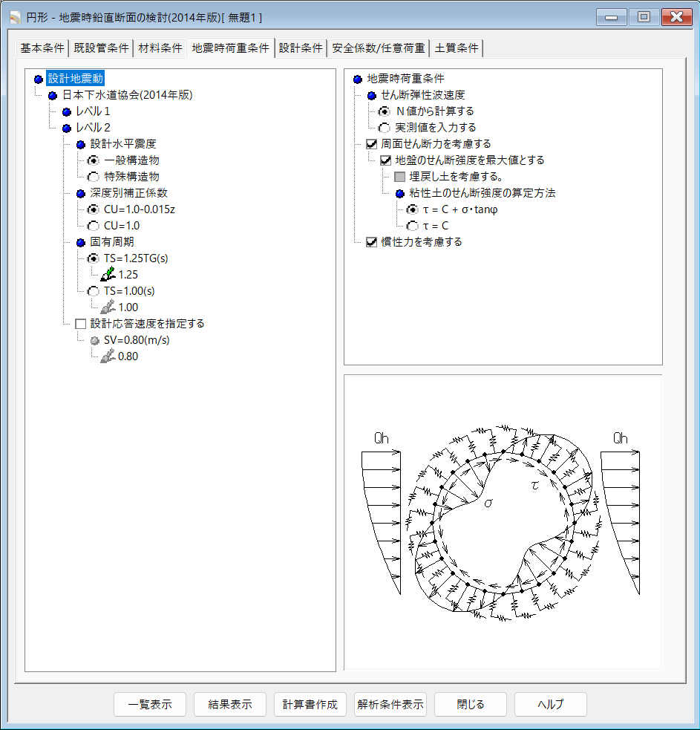Viewport: 700px width, 730px height.
Task: Click the 1.00 period value
Action: point(128,307)
